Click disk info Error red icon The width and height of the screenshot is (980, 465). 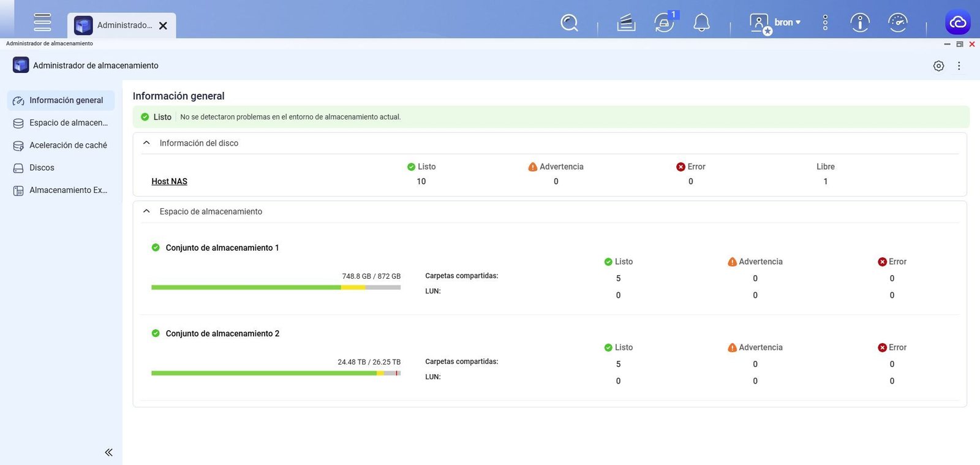(680, 167)
